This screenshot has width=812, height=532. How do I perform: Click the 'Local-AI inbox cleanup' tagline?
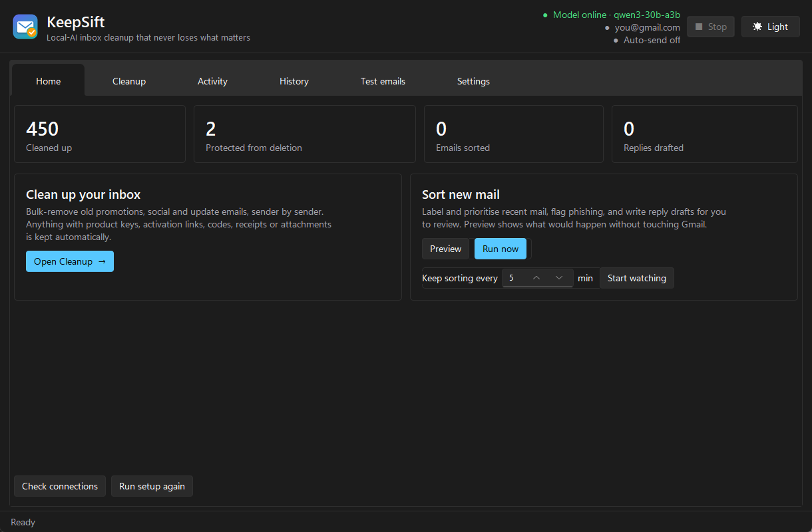148,38
